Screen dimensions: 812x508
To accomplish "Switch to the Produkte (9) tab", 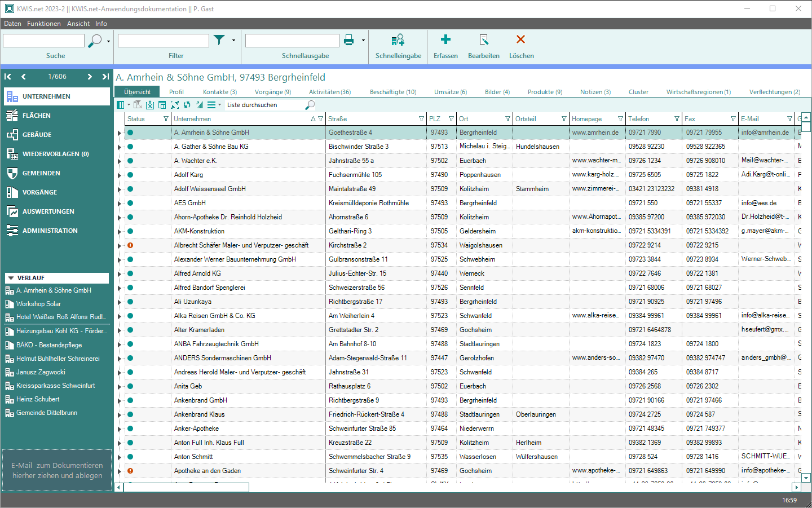I will (545, 92).
